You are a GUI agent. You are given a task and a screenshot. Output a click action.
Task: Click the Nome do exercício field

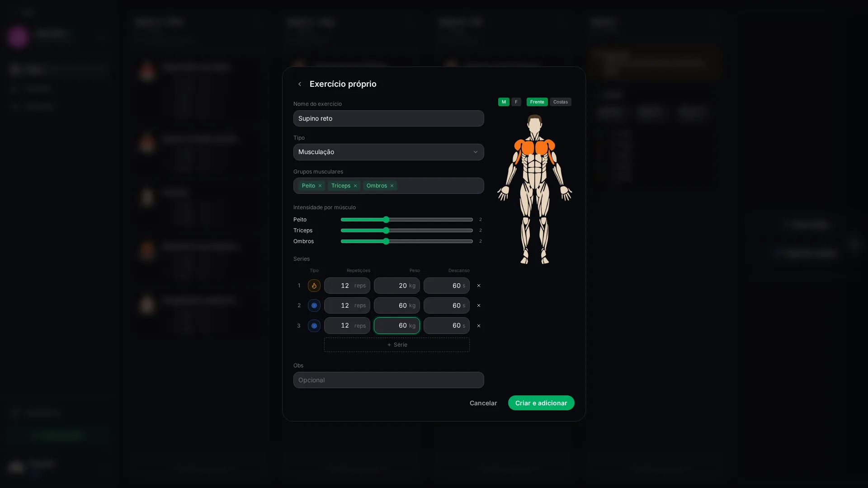389,118
